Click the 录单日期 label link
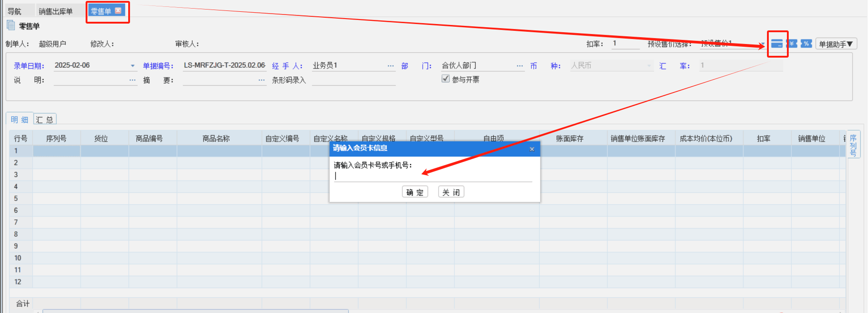868x313 pixels. tap(29, 66)
